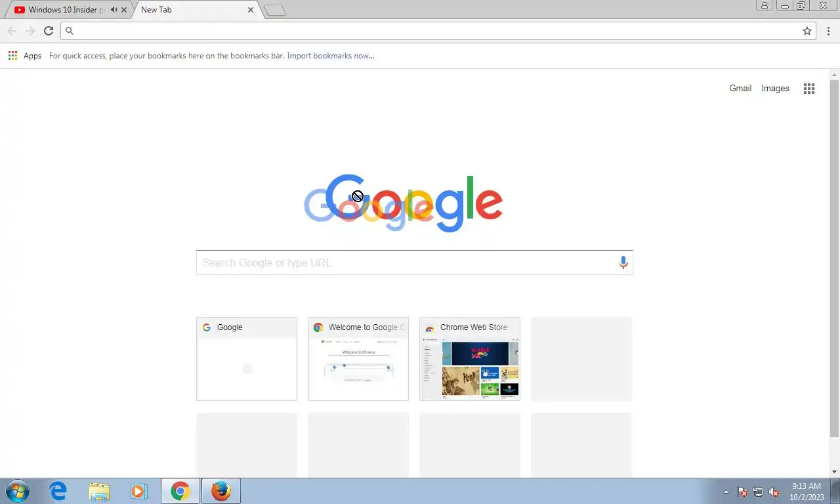Click the taskbar clock and date
The height and width of the screenshot is (504, 840).
pos(807,491)
